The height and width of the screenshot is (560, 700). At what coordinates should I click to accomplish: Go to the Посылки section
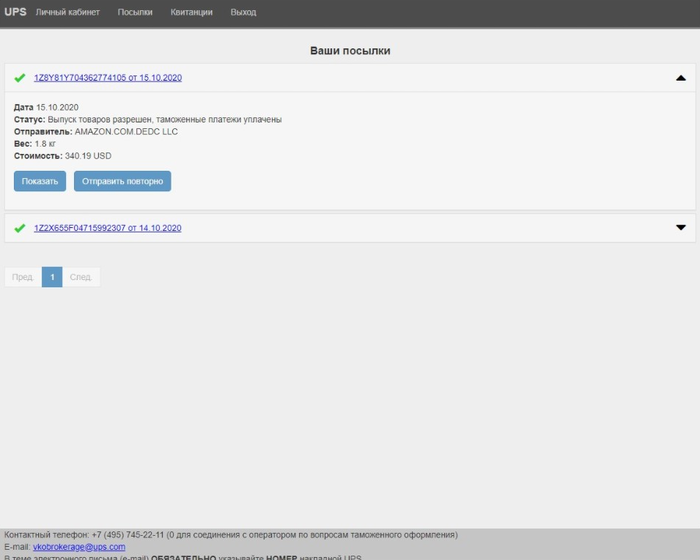coord(135,13)
